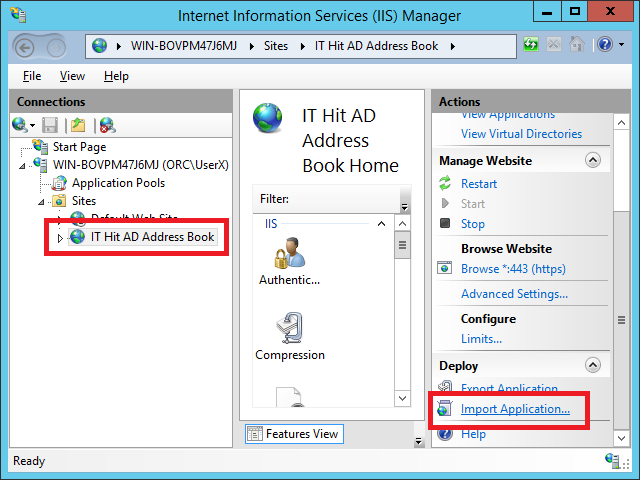
Task: Click the green Restart arrows icon
Action: click(x=445, y=183)
